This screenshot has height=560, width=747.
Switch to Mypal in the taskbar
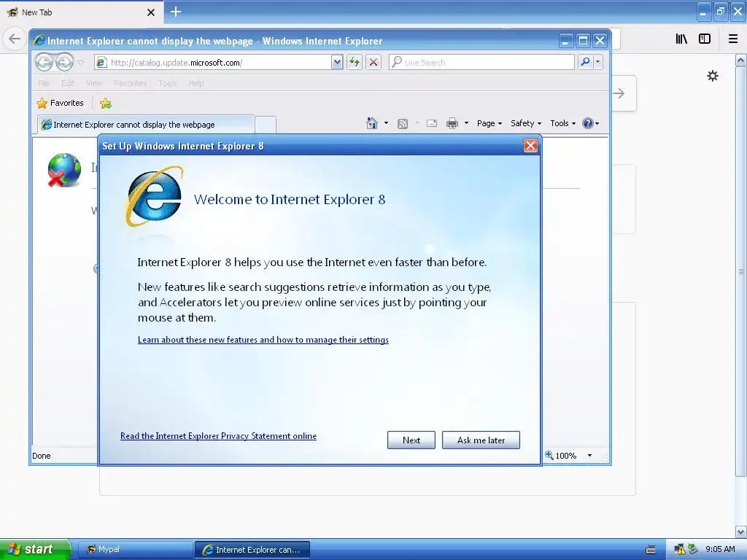point(135,550)
